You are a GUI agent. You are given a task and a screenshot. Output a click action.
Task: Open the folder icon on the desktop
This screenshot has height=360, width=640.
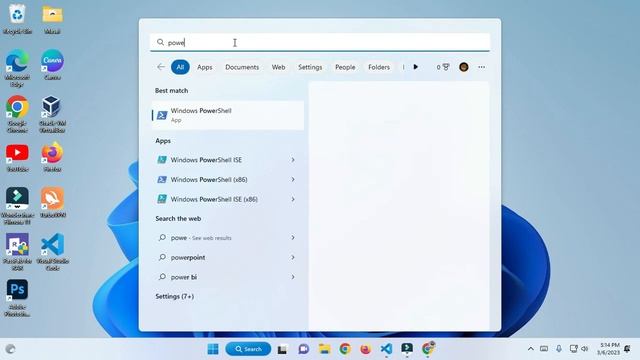(x=52, y=19)
